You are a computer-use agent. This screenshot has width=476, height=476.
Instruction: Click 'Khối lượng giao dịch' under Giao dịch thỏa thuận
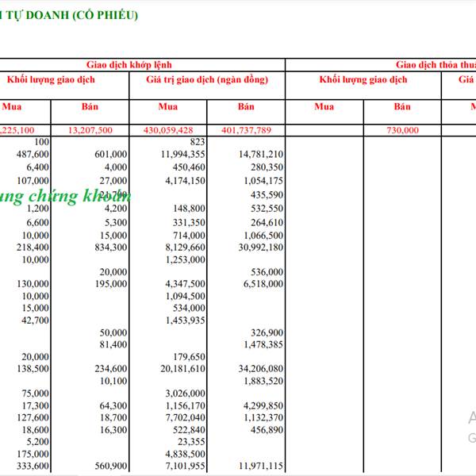pyautogui.click(x=363, y=79)
